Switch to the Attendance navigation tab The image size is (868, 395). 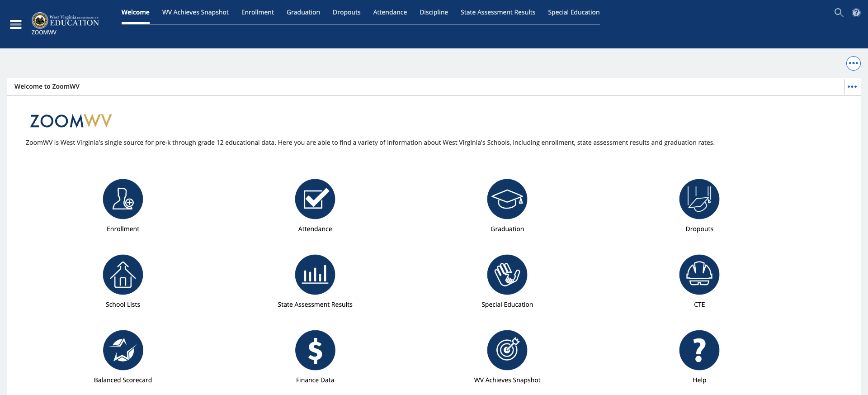[x=390, y=12]
